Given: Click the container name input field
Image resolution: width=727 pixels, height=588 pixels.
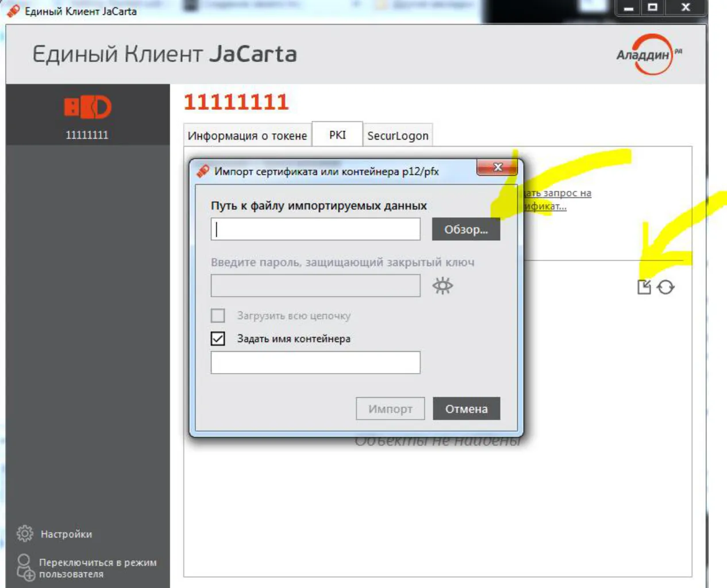Looking at the screenshot, I should tap(316, 363).
